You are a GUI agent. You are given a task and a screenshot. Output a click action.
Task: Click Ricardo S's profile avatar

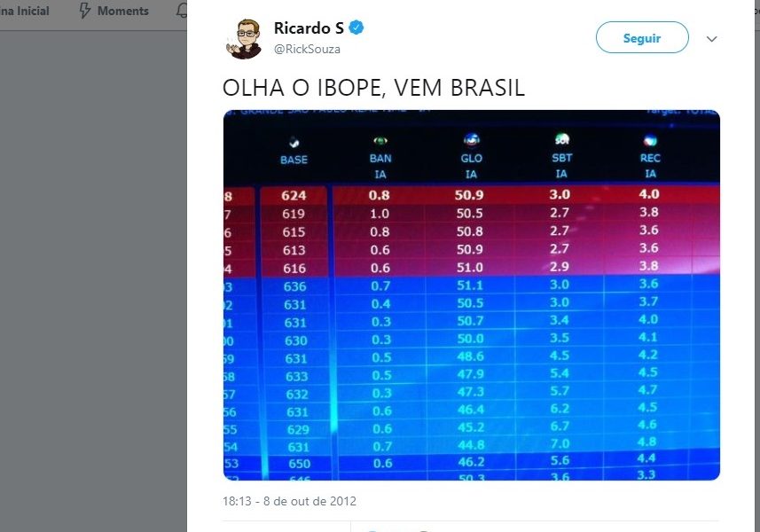[x=244, y=38]
